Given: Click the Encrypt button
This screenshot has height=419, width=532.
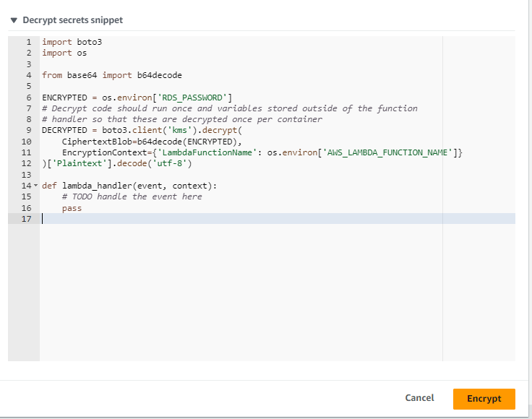Looking at the screenshot, I should click(484, 399).
